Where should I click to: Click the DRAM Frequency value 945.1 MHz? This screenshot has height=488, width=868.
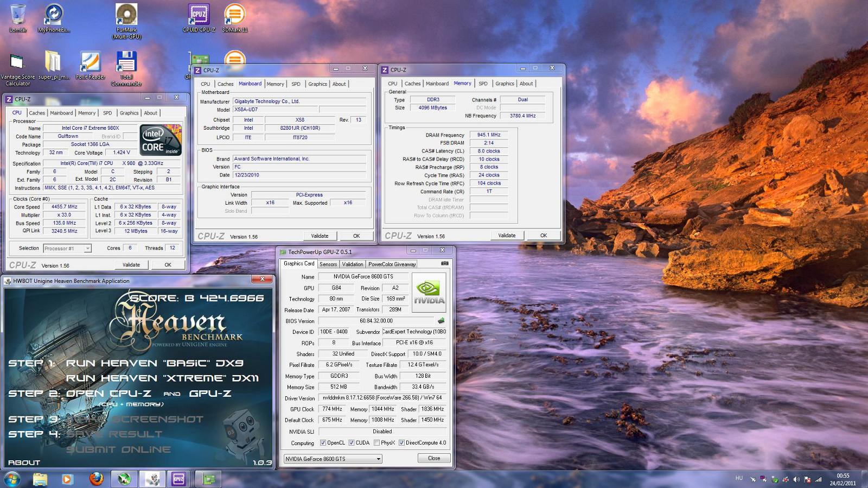[x=489, y=135]
